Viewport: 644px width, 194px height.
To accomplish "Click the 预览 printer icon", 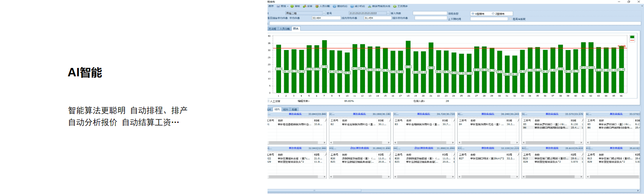I will pyautogui.click(x=278, y=6).
